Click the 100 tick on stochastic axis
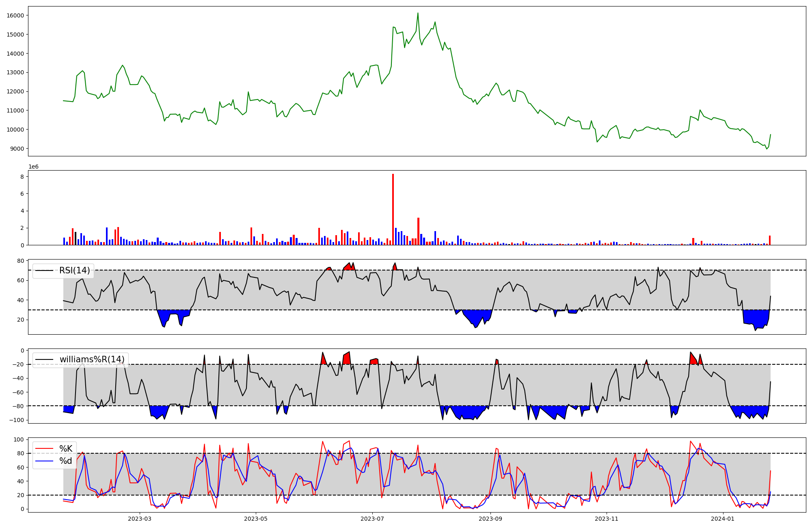Viewport: 812px width, 528px height. [19, 439]
